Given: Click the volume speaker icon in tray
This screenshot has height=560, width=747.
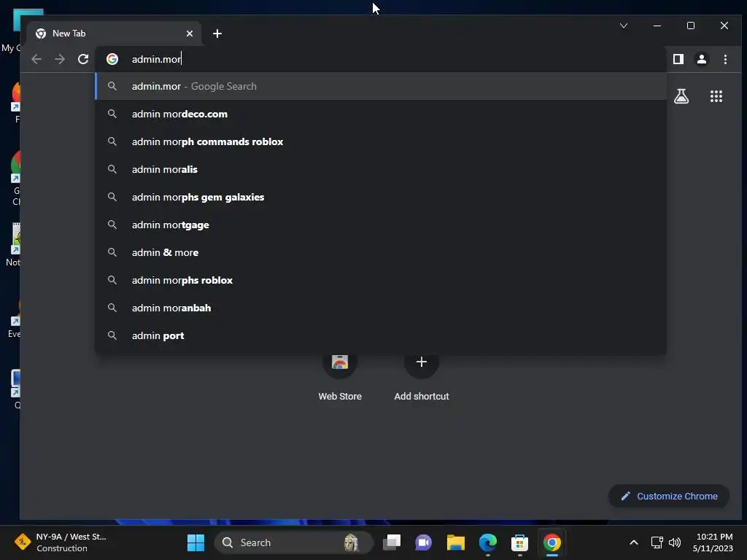Looking at the screenshot, I should [x=675, y=542].
